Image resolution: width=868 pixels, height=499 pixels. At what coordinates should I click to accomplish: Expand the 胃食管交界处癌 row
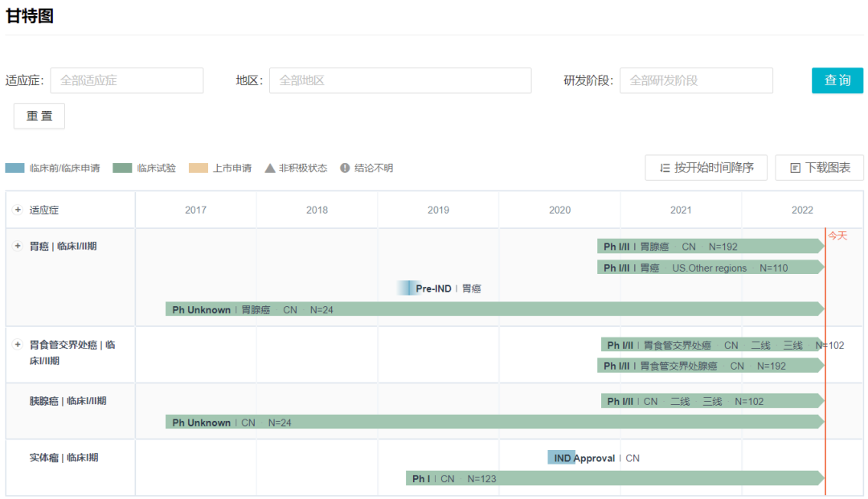(18, 344)
